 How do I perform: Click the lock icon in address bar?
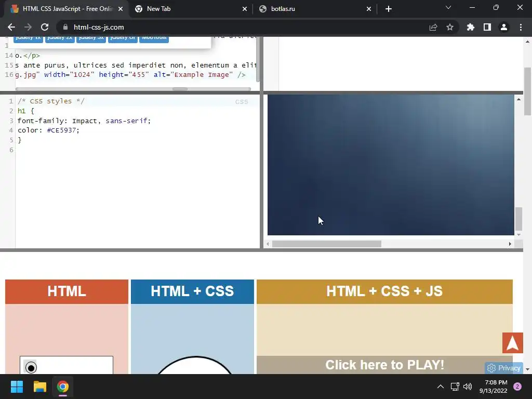click(65, 27)
